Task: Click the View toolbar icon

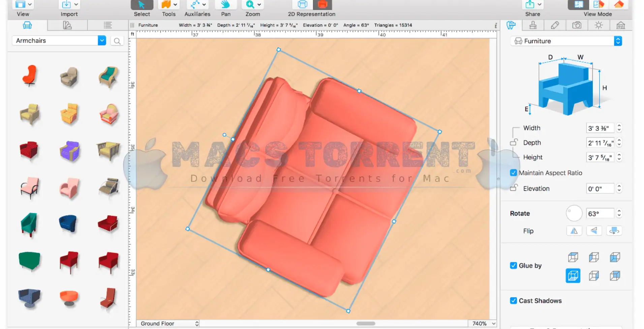Action: [20, 5]
